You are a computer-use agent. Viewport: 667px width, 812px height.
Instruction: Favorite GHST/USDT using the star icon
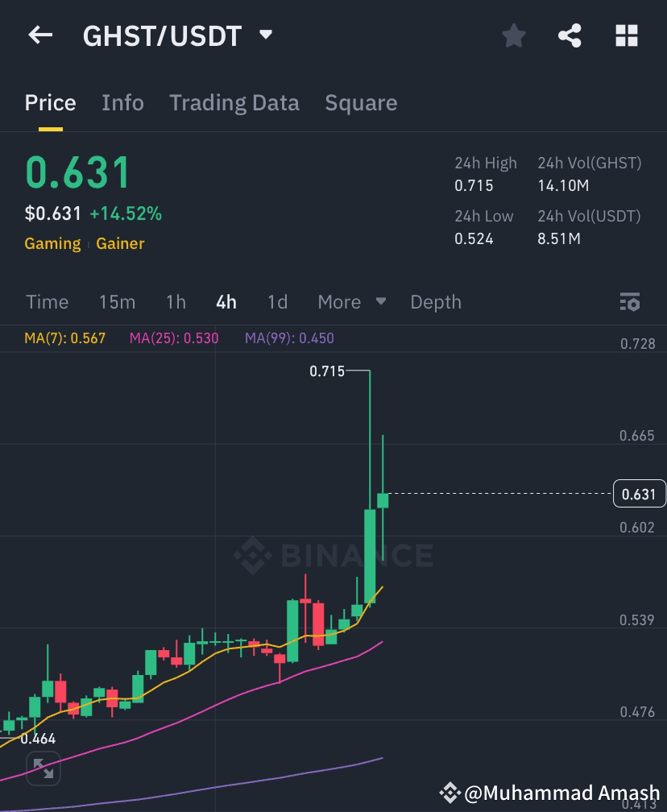pyautogui.click(x=513, y=35)
